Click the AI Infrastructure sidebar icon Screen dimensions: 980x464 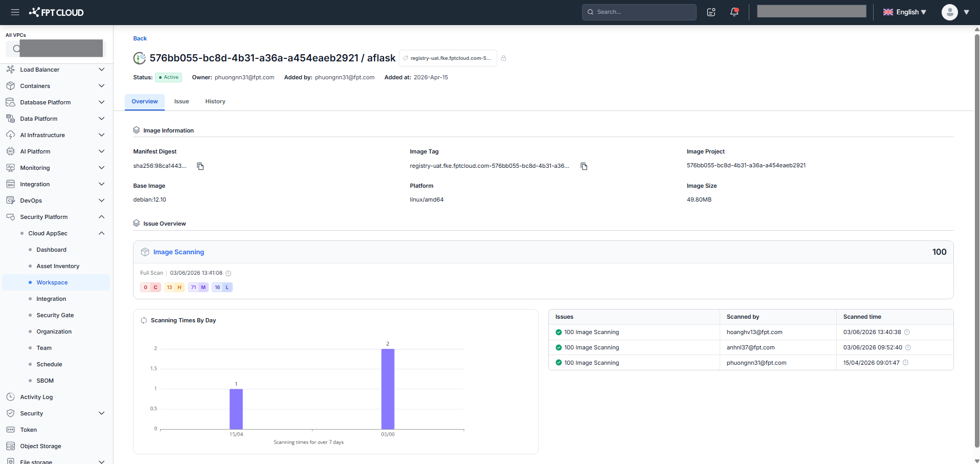coord(11,135)
